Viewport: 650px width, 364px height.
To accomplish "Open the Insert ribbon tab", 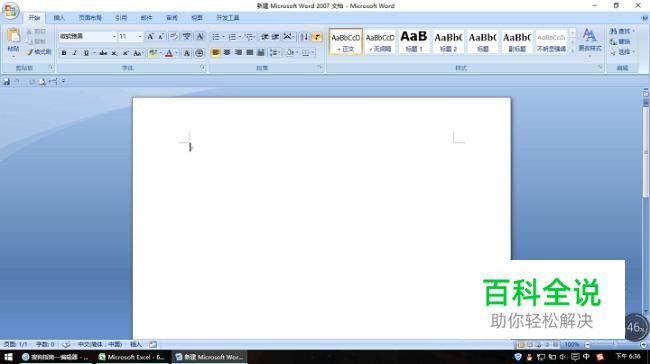I will point(59,18).
